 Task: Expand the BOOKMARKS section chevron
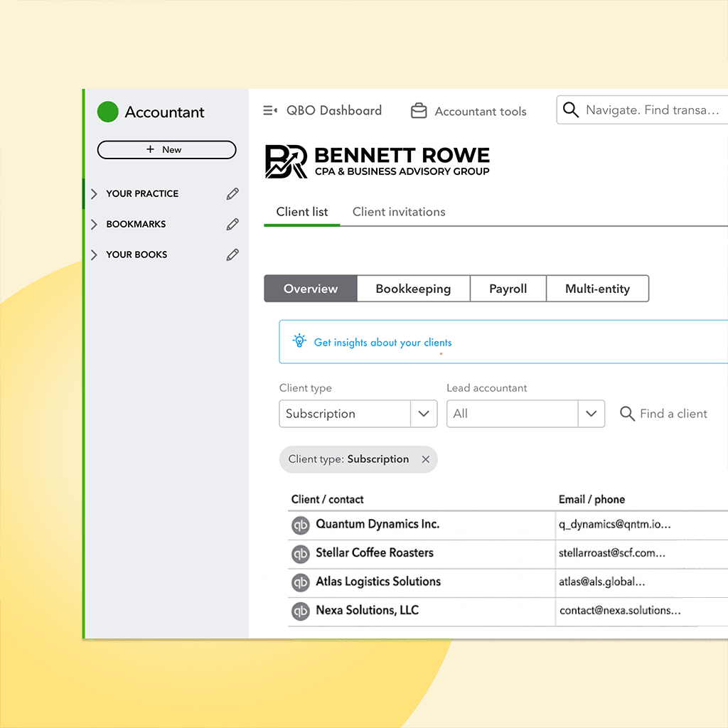95,224
